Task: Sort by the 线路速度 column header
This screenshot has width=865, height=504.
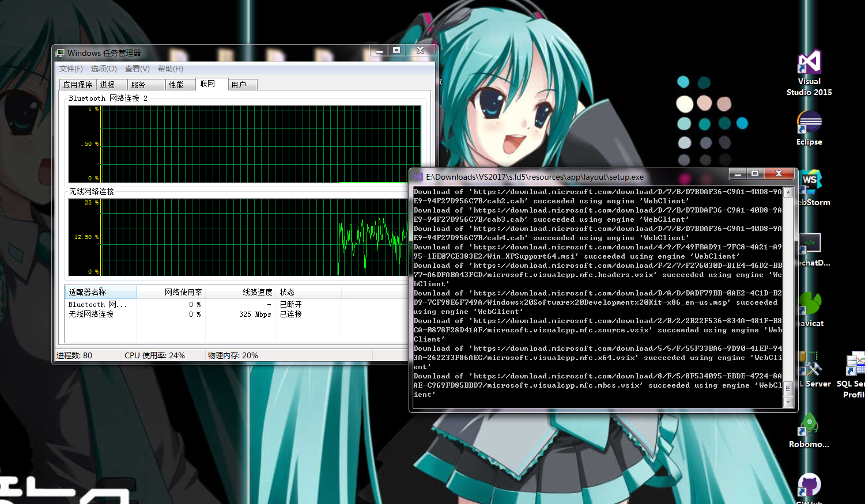Action: (x=240, y=292)
